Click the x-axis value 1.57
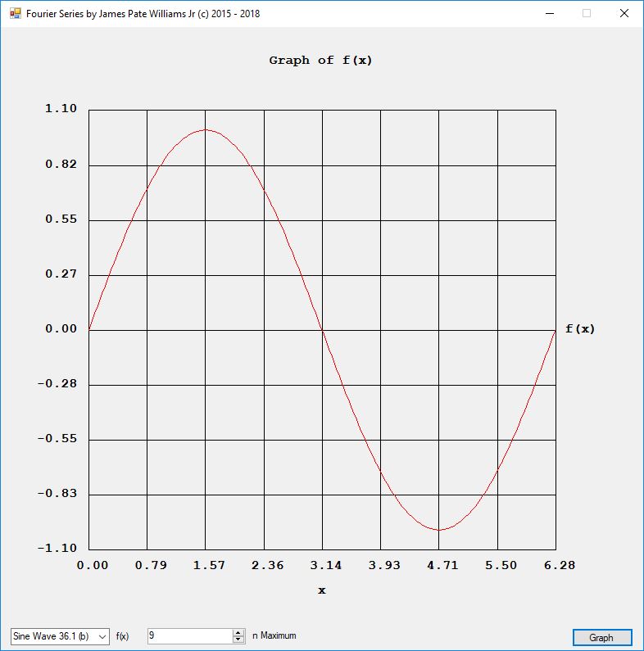The image size is (644, 651). pos(209,566)
